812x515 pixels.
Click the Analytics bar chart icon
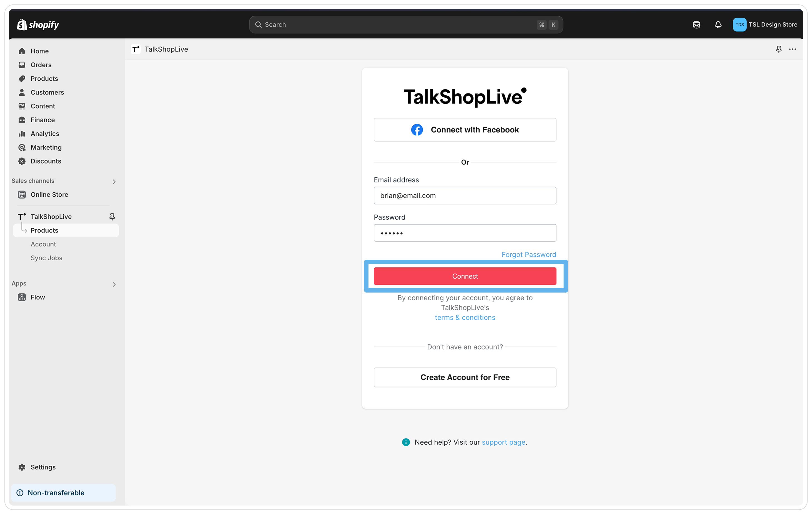22,134
